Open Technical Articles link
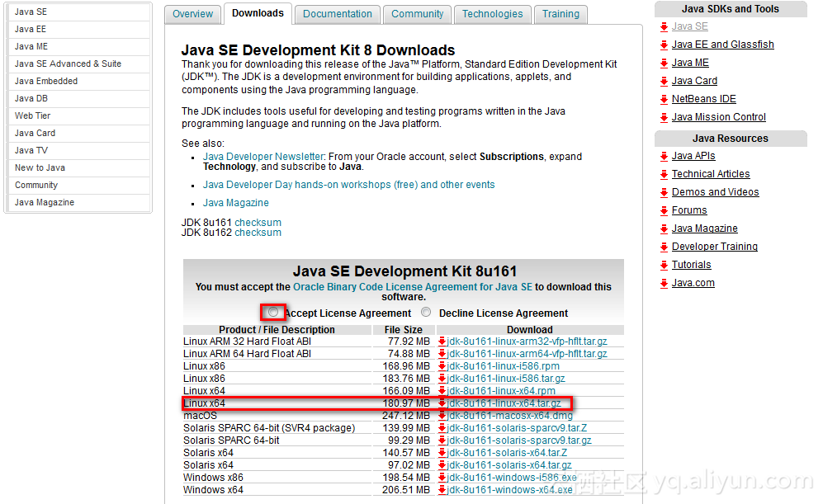Viewport: 823px width, 504px height. (x=711, y=173)
